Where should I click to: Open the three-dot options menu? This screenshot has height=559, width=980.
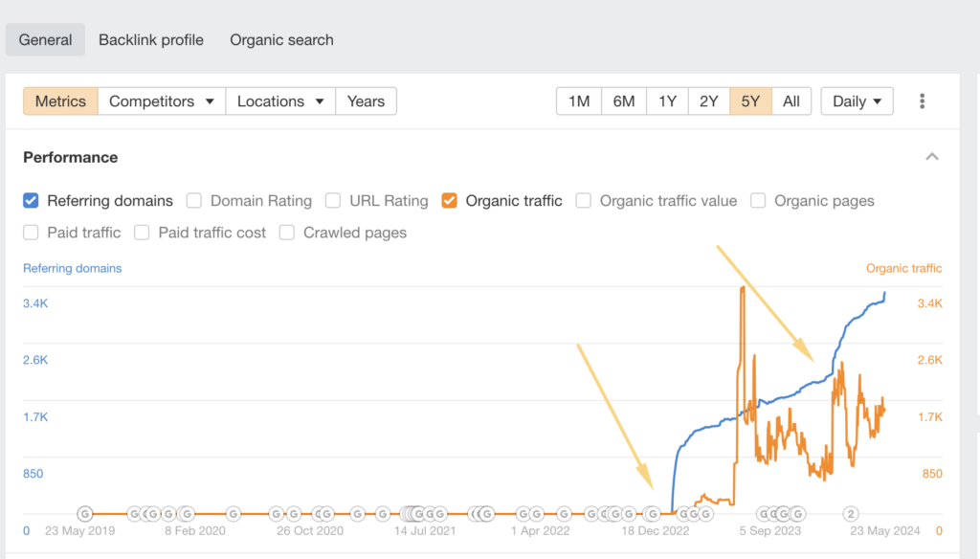tap(922, 101)
